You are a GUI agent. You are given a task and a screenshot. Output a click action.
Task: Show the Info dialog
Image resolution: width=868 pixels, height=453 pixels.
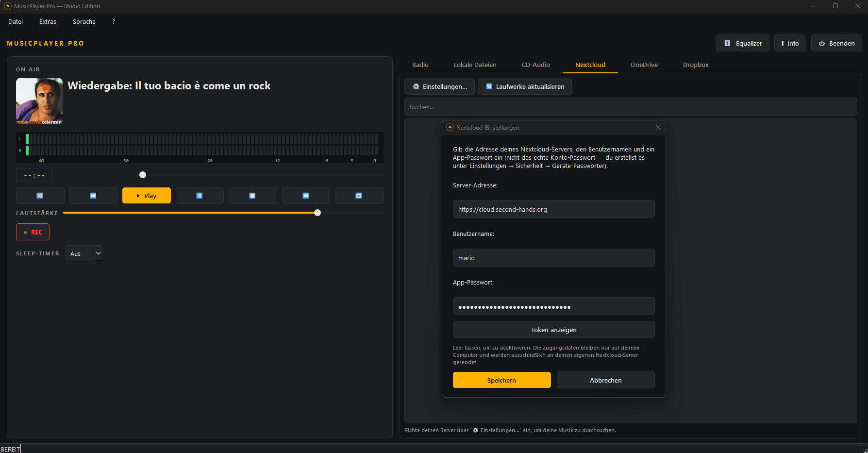(790, 43)
